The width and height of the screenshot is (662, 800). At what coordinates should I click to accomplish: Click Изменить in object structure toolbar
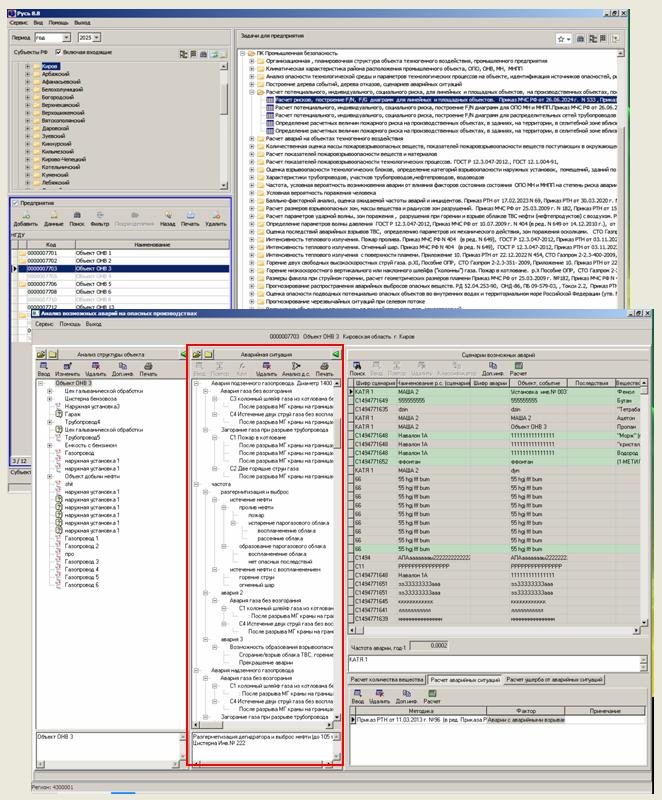pyautogui.click(x=66, y=366)
